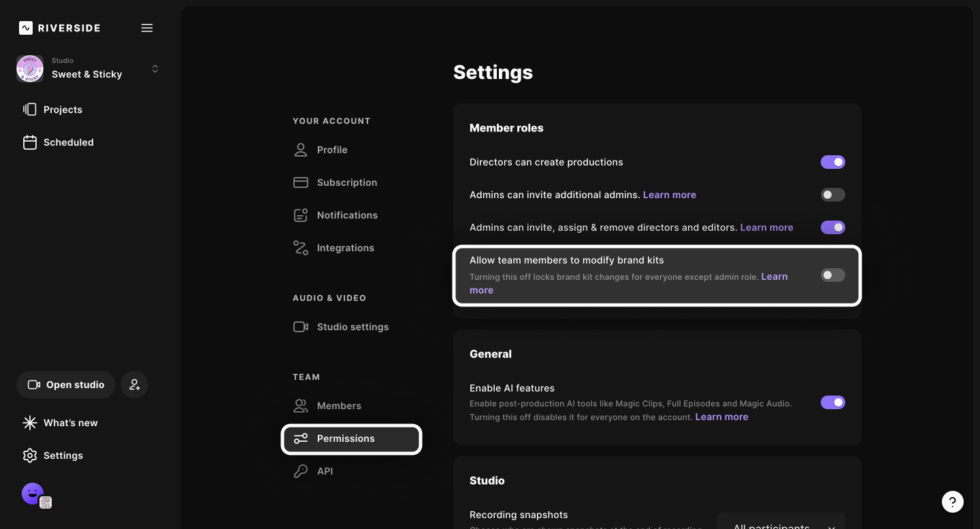This screenshot has height=529, width=980.
Task: Turn off Enable AI features switch
Action: coord(832,402)
